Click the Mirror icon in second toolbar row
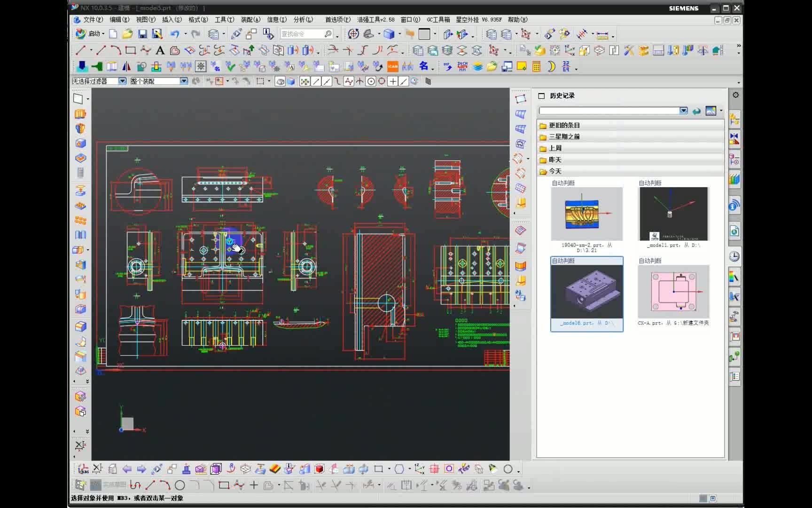 point(126,67)
